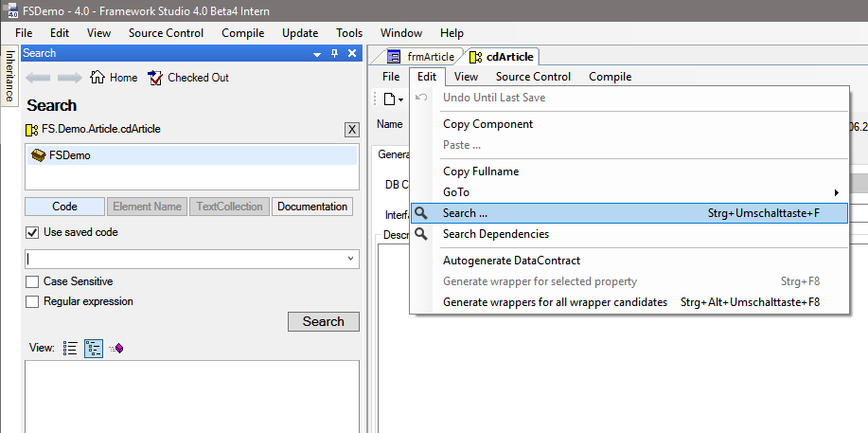
Task: Open the Update menu
Action: click(300, 33)
